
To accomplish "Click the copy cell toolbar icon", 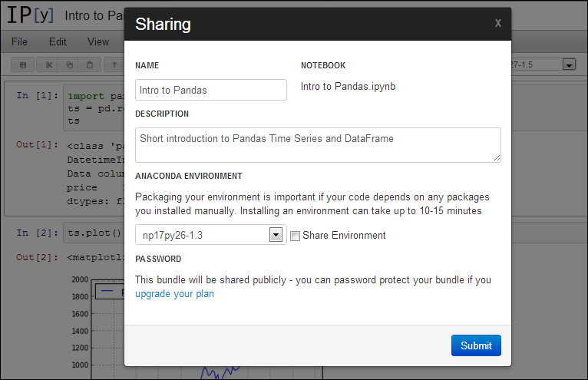I will tap(69, 65).
